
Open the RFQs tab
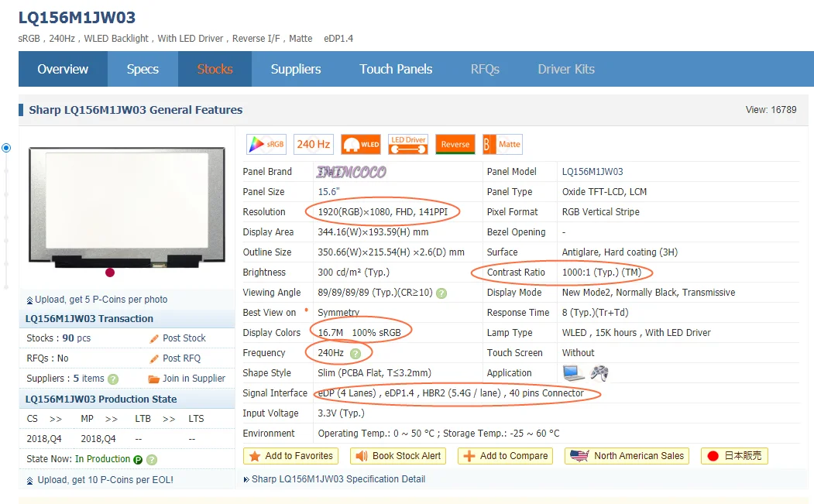(x=485, y=69)
